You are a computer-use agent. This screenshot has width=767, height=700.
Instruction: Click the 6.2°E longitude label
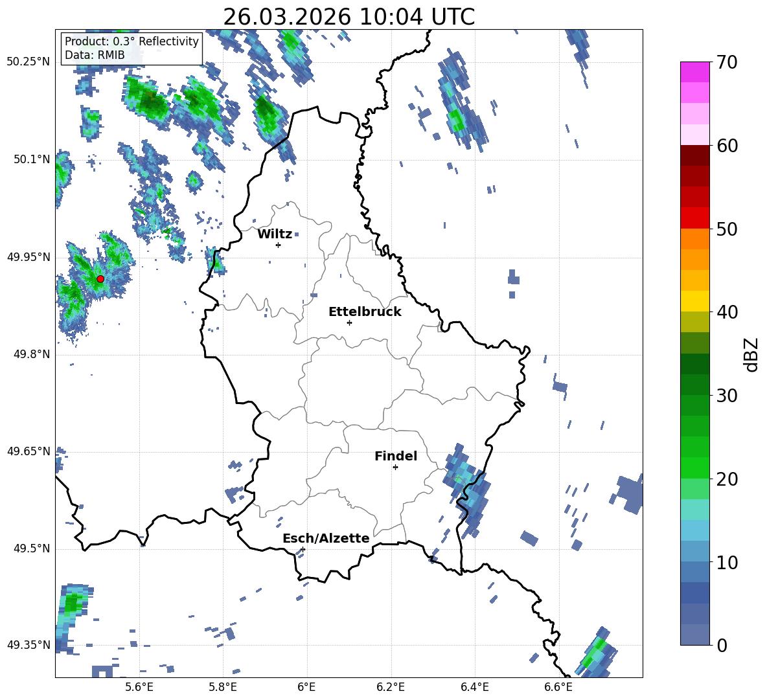pos(391,687)
